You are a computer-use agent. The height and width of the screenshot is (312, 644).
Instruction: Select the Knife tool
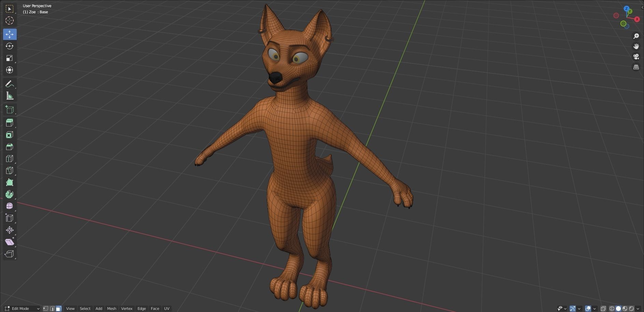(x=10, y=170)
